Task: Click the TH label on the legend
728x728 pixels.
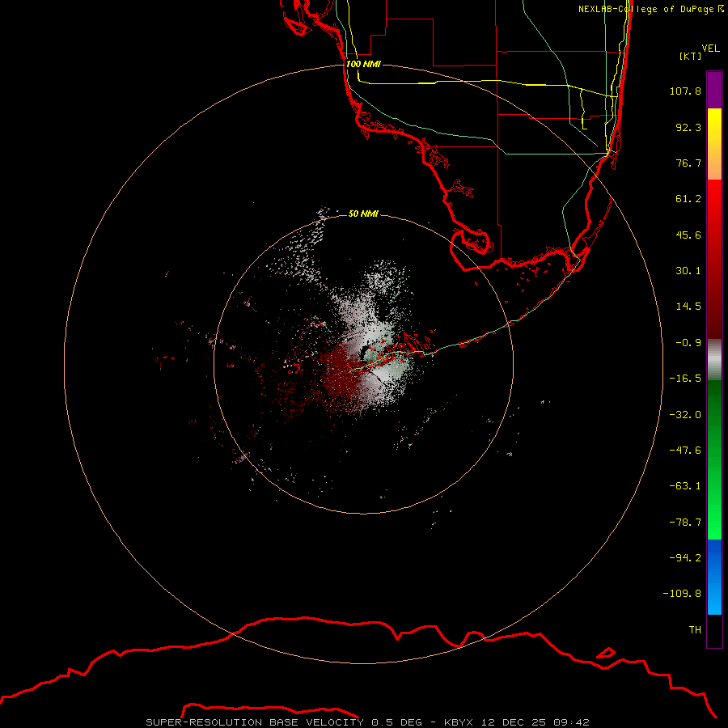Action: point(695,630)
